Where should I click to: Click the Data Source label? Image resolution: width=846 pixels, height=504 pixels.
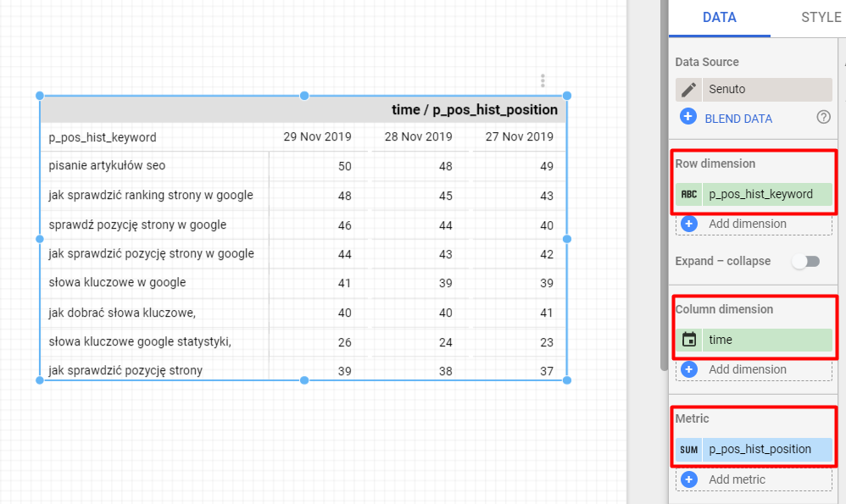click(707, 62)
